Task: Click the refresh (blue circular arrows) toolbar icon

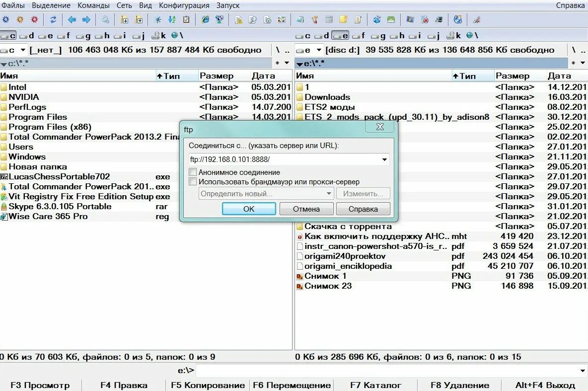Action: (x=53, y=19)
